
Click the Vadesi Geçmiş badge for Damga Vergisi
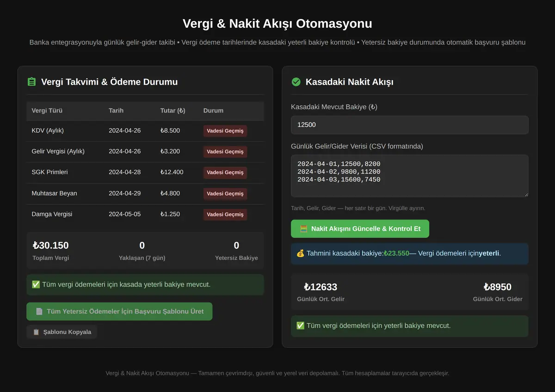(x=225, y=214)
